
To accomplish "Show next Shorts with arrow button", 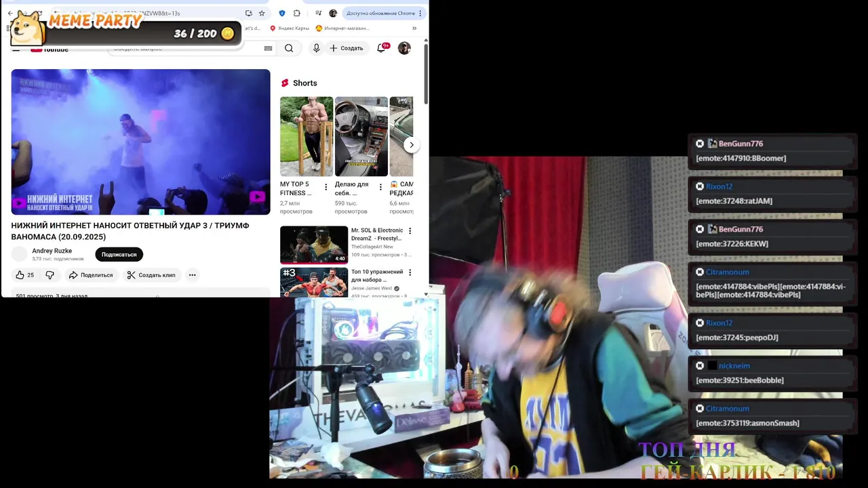I will pos(411,145).
